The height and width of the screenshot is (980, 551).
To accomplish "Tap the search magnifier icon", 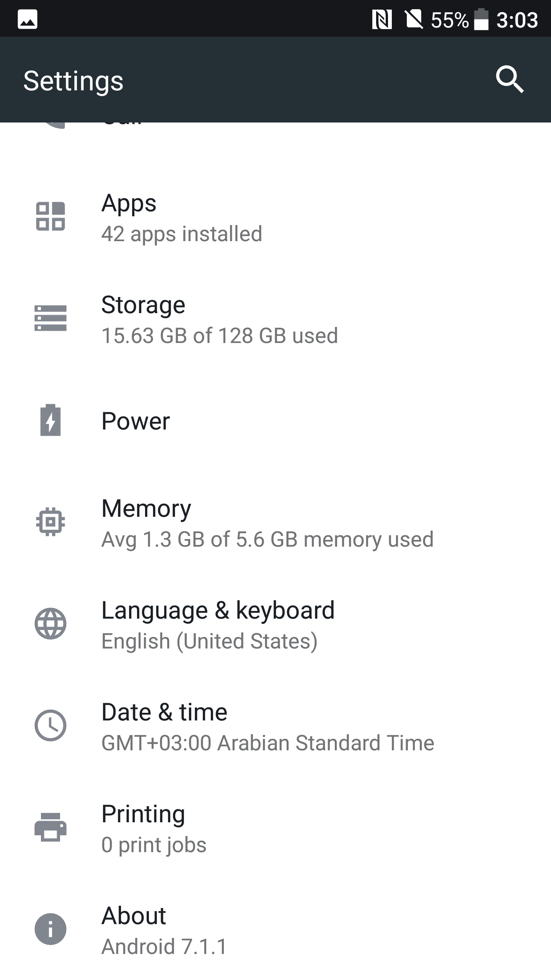I will [510, 80].
